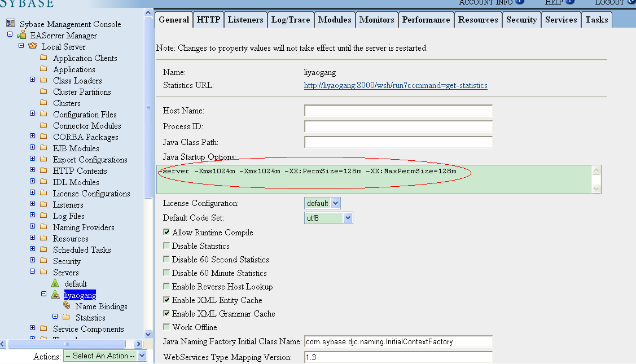
Task: Toggle Allow Runtime Compile checkbox
Action: click(x=166, y=232)
